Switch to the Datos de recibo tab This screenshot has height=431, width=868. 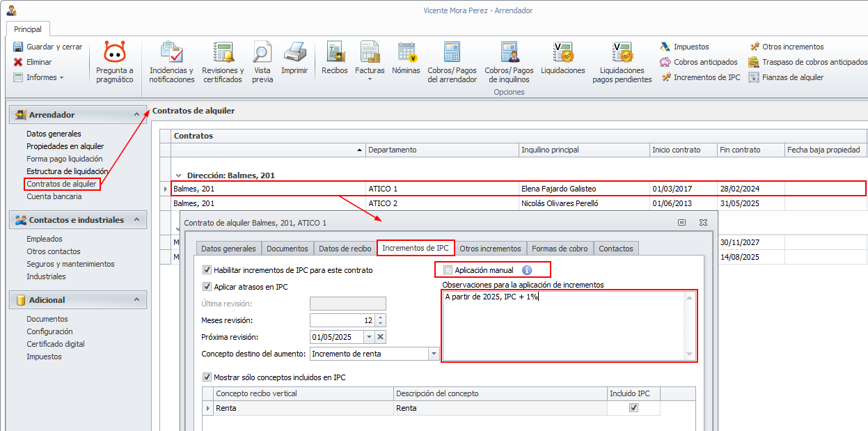tap(345, 249)
